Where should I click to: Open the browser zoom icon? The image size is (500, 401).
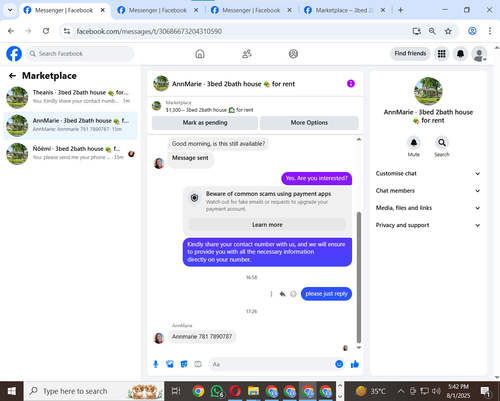click(432, 31)
